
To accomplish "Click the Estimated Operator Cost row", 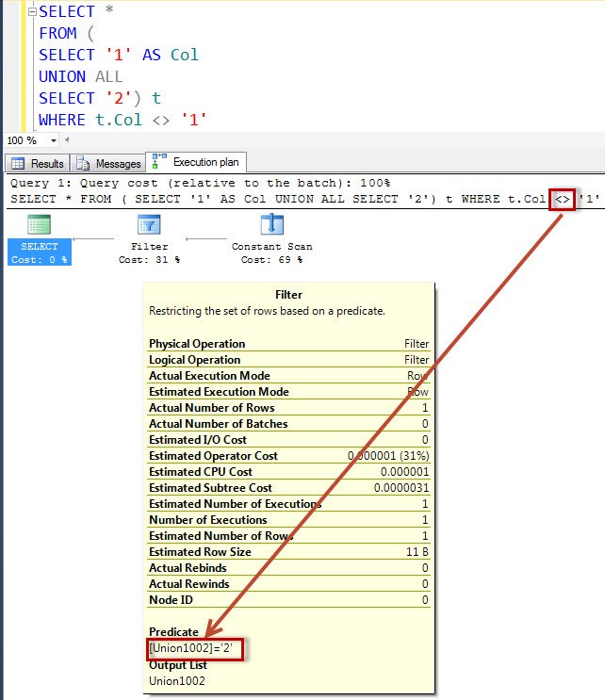I will (289, 456).
